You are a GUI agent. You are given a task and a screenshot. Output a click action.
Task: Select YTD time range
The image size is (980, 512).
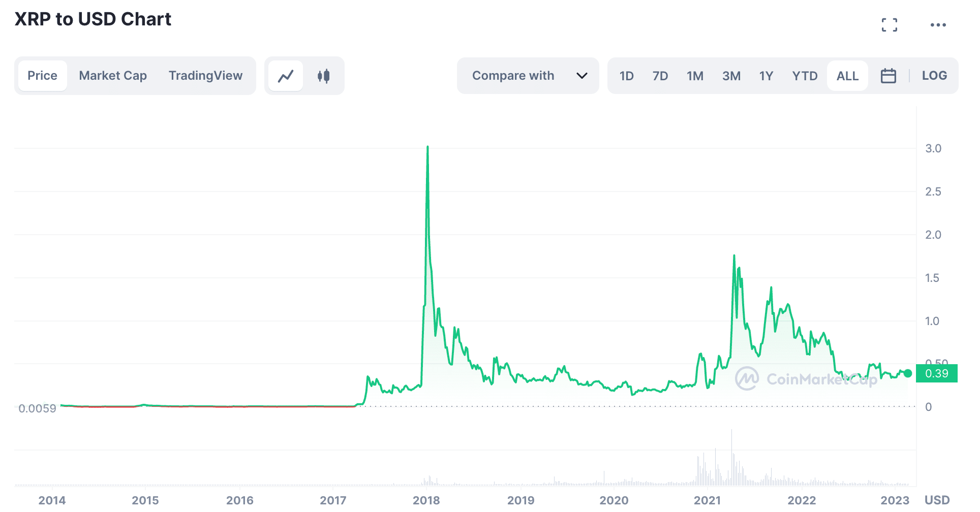click(x=805, y=76)
